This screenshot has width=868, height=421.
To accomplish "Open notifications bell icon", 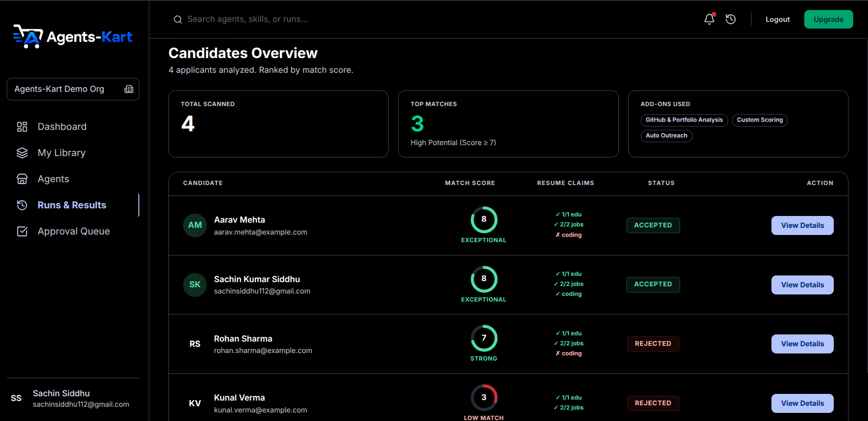I will (x=709, y=19).
